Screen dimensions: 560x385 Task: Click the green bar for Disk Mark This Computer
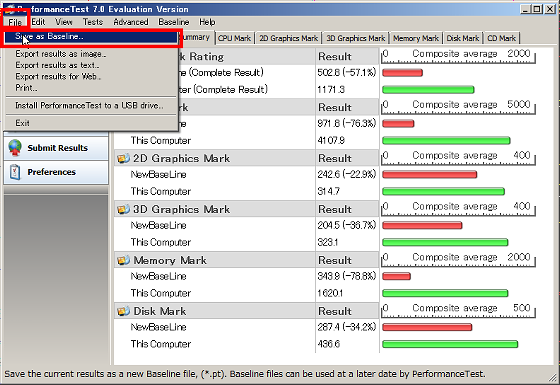[450, 344]
